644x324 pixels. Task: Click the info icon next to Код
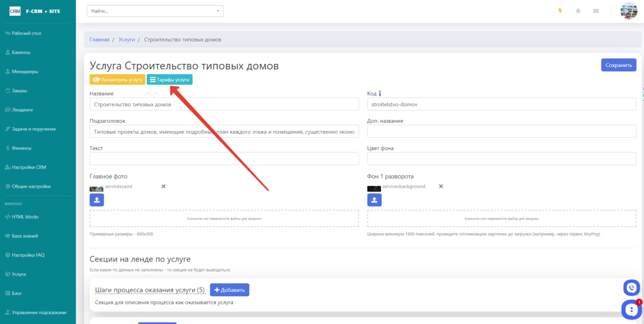[380, 94]
